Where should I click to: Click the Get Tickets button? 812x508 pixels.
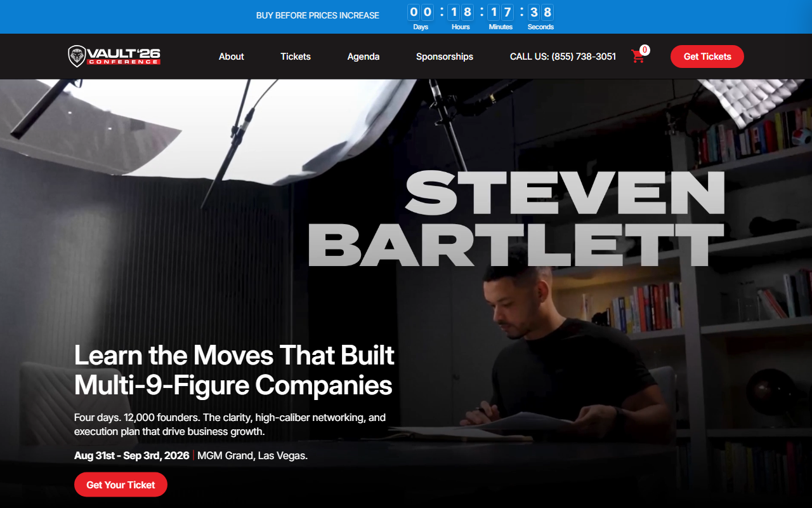[x=707, y=57]
